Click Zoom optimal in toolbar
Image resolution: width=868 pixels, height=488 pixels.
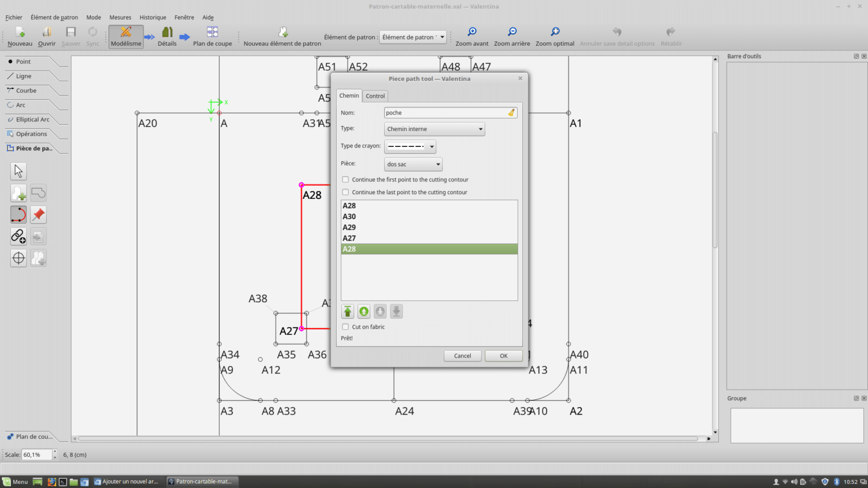click(554, 32)
